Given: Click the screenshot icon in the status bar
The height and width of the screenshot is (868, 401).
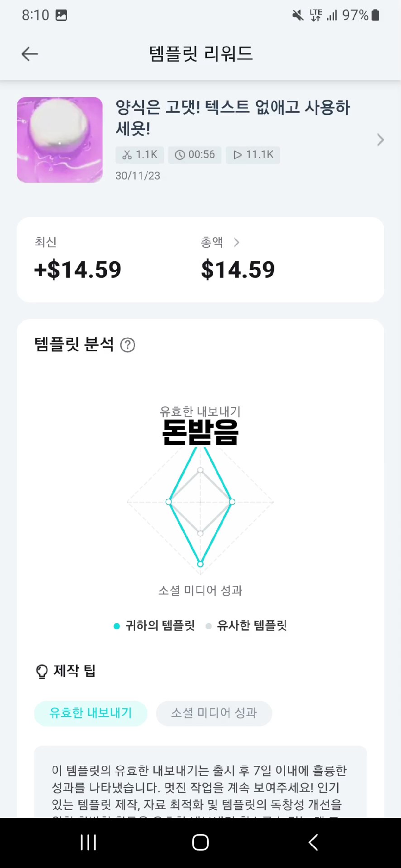Looking at the screenshot, I should pos(61,15).
